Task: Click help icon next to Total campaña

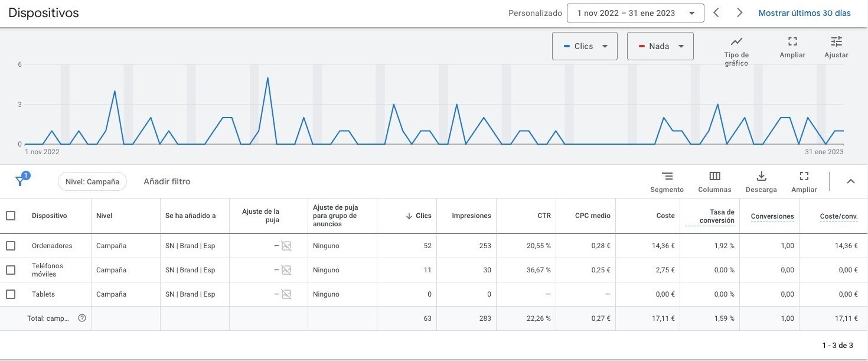Action: 82,318
